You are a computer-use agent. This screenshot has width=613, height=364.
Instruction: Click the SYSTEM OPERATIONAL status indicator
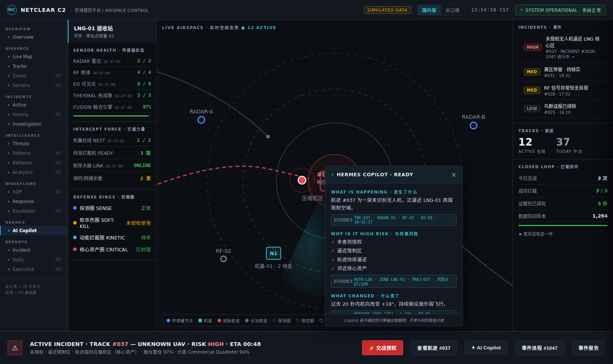(x=561, y=10)
